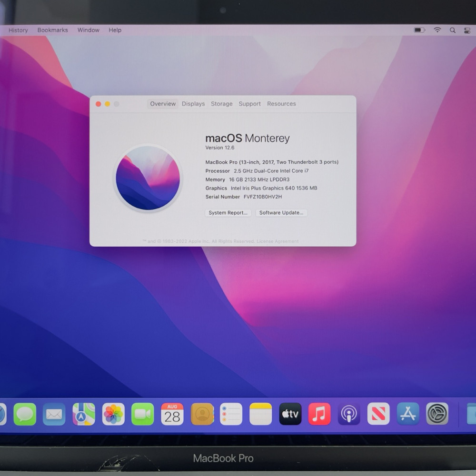The width and height of the screenshot is (476, 476).
Task: Open the App Store from the dock
Action: [x=408, y=414]
